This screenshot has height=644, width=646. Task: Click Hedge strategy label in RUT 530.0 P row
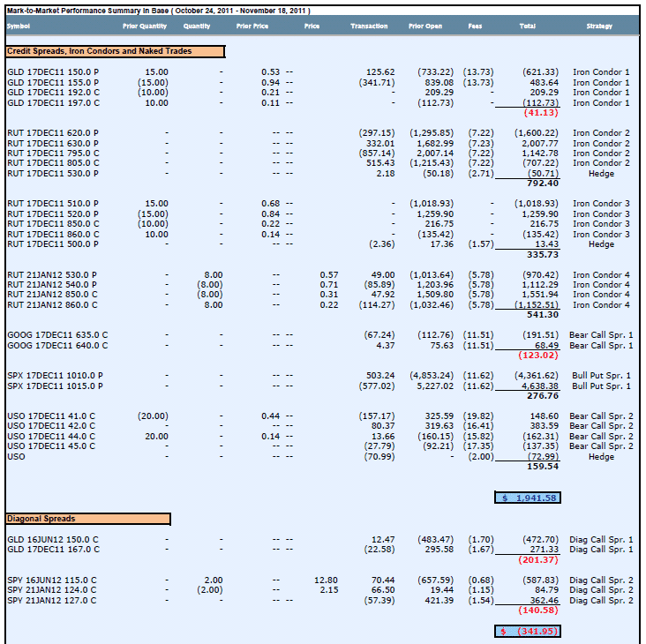coord(601,174)
